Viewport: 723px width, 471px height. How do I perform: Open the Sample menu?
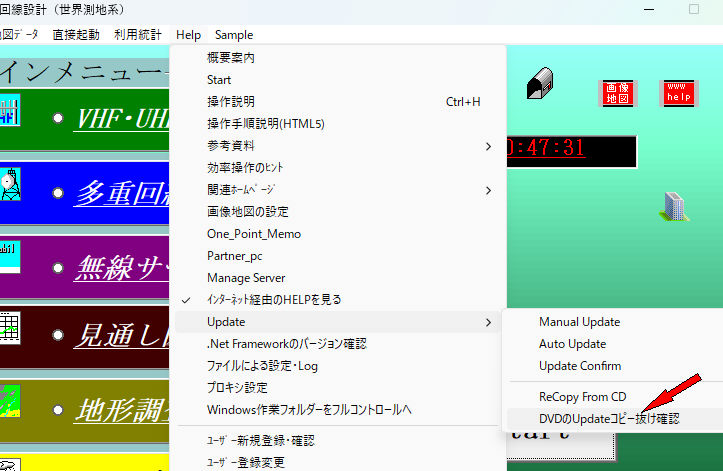point(234,35)
